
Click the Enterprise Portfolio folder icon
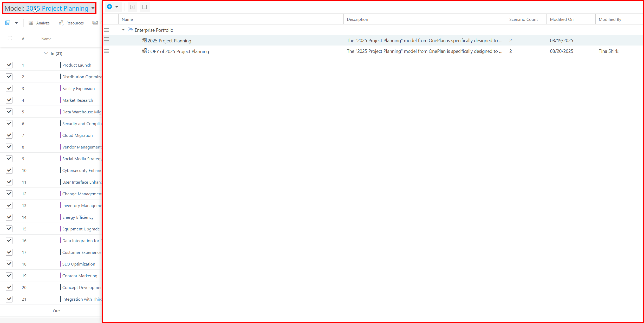coord(130,30)
